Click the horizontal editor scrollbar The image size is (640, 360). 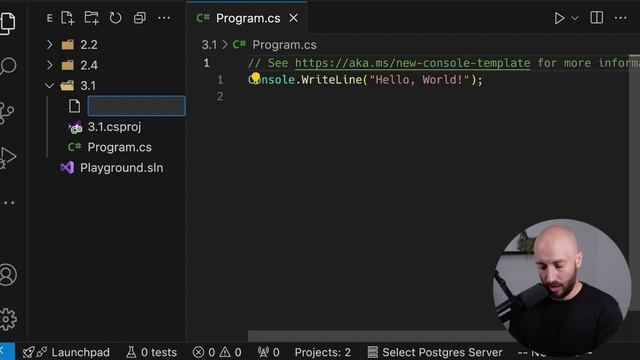(x=376, y=336)
